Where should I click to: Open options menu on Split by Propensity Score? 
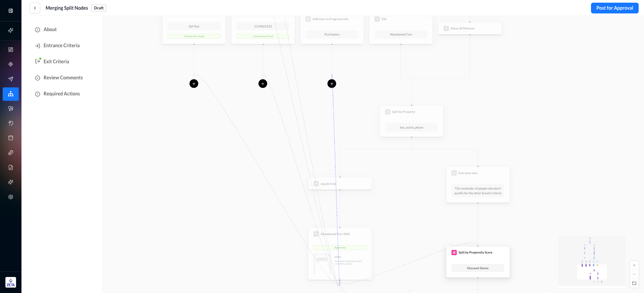[x=501, y=252]
